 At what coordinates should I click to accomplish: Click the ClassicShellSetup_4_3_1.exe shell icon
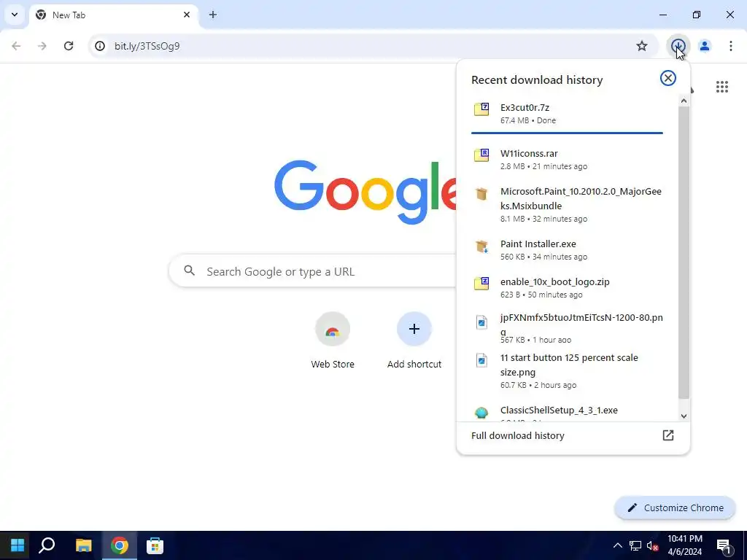pyautogui.click(x=481, y=413)
